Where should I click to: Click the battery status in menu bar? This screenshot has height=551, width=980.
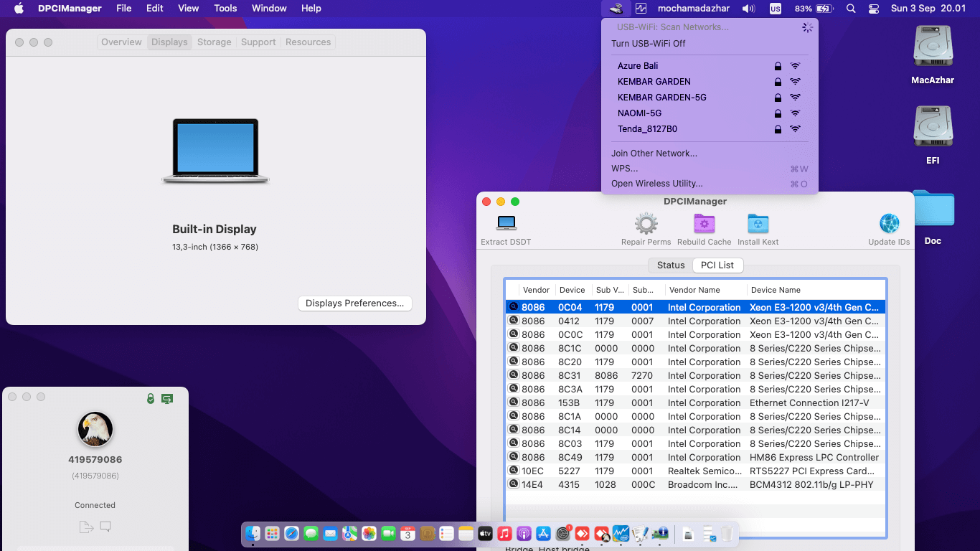click(814, 9)
